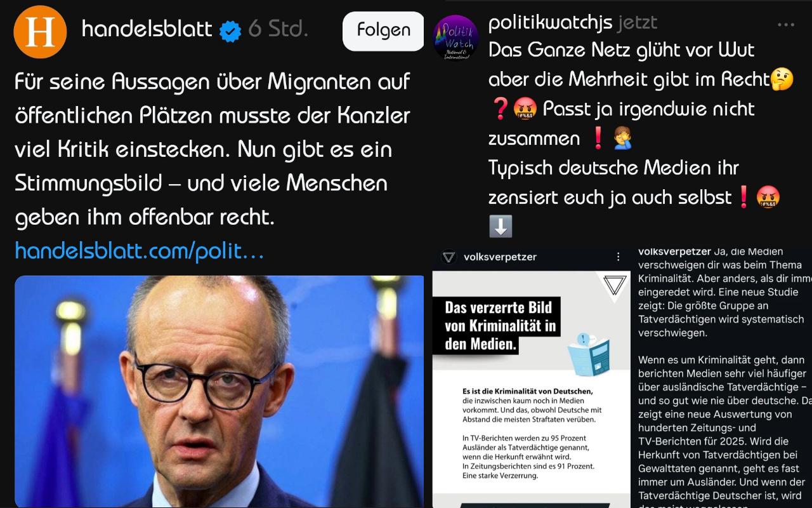Screen dimensions: 812x508
Task: Tap the triangle logo in the infographic corner
Action: (614, 285)
